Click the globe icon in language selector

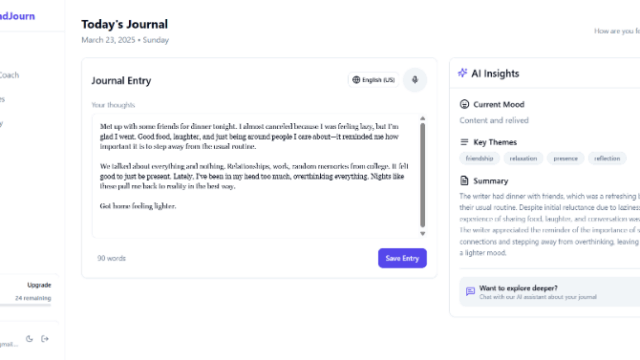tap(356, 80)
